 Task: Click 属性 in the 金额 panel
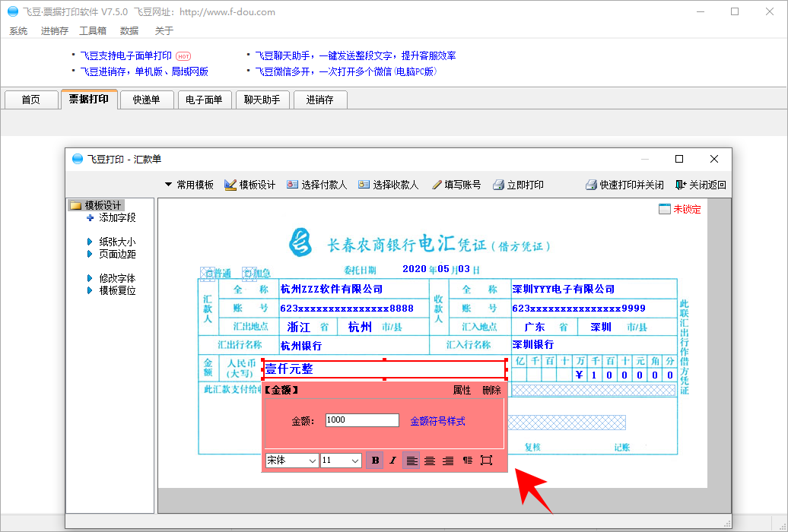tap(462, 390)
